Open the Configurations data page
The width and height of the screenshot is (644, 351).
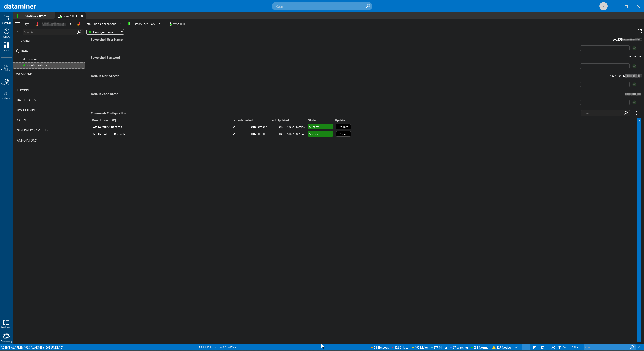point(49,65)
